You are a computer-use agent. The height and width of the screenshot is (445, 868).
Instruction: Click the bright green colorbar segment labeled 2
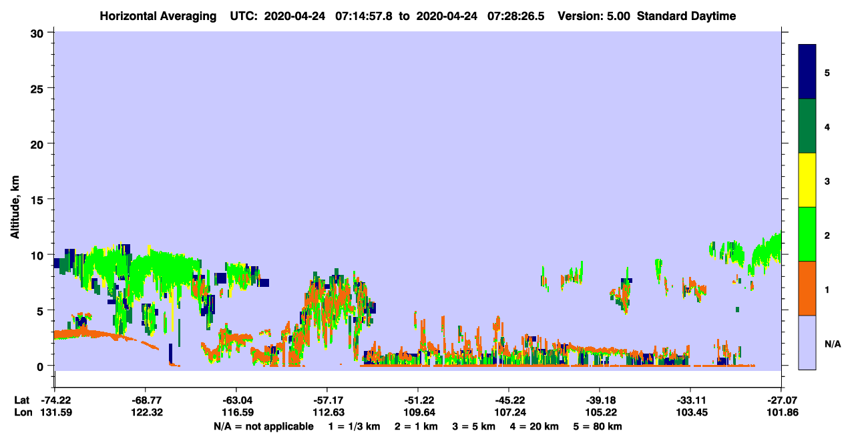(x=807, y=234)
